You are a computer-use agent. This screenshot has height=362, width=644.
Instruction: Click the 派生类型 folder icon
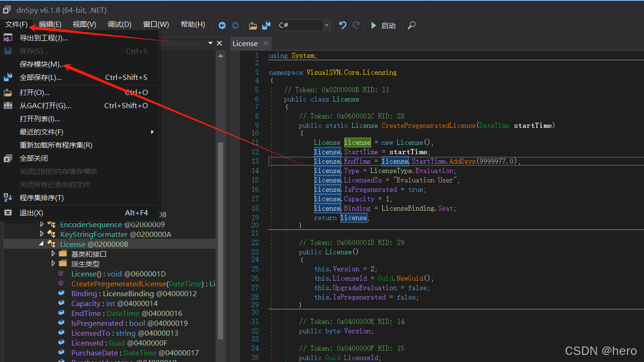63,264
